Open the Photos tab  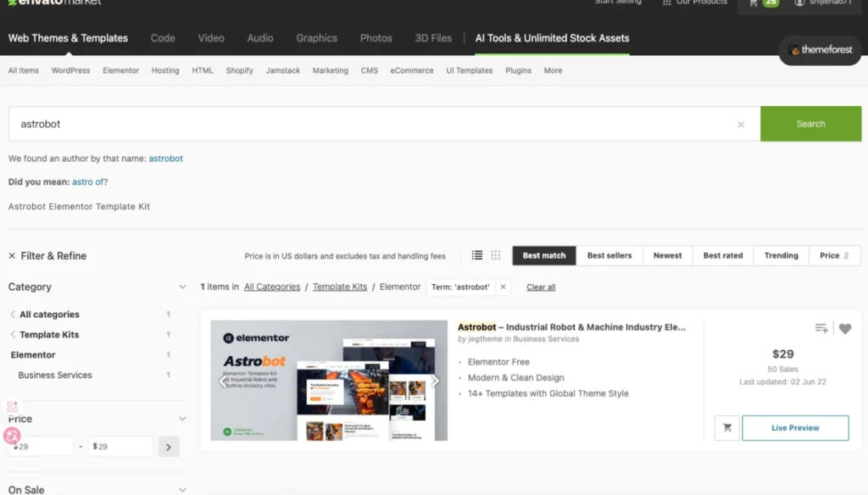click(376, 38)
